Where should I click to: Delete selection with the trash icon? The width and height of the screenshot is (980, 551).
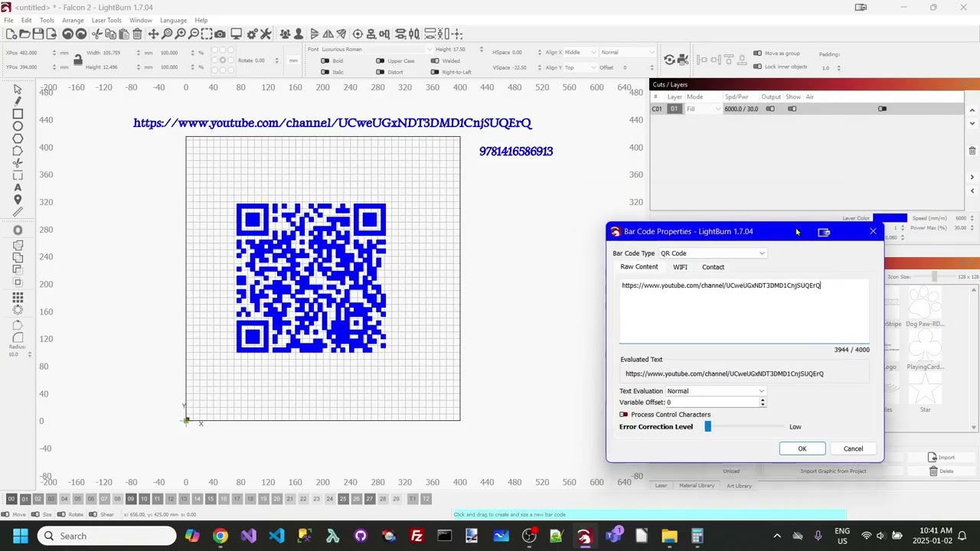point(137,34)
